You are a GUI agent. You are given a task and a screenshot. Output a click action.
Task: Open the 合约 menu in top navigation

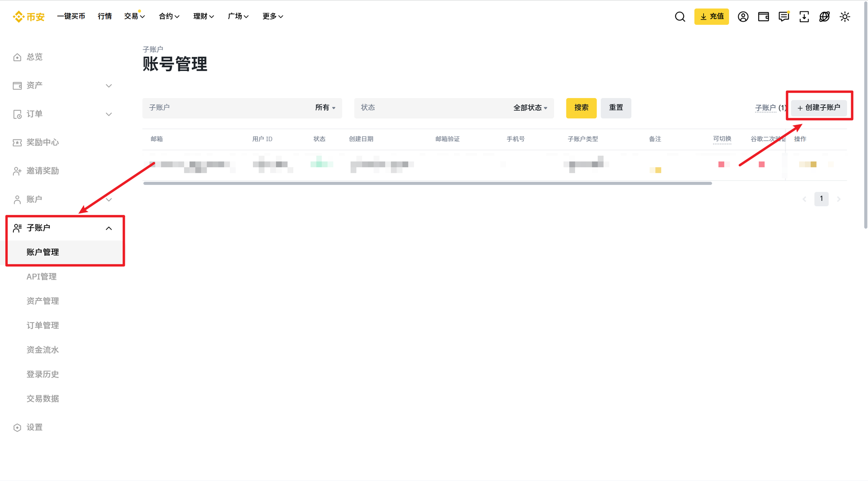pyautogui.click(x=168, y=16)
